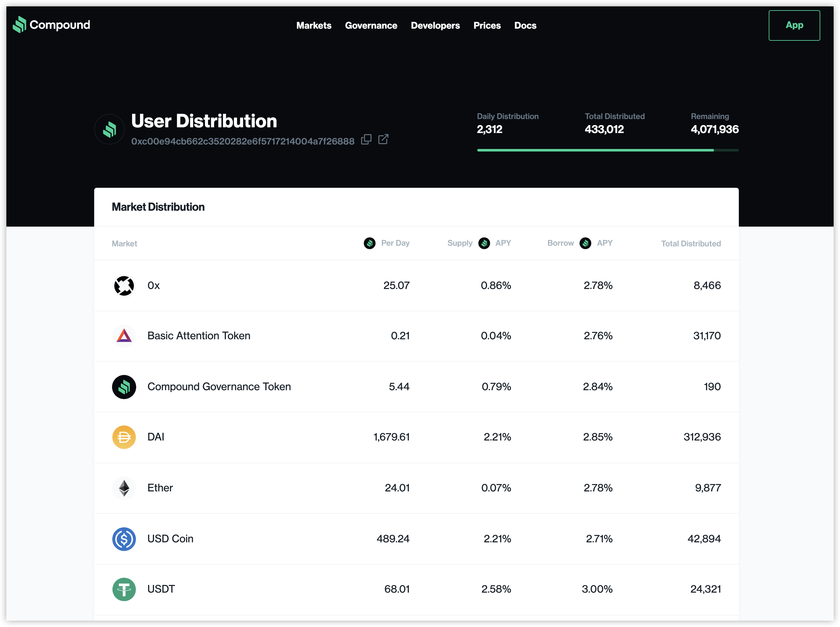
Task: Click DAI borrow APY 2.85%
Action: pos(598,437)
